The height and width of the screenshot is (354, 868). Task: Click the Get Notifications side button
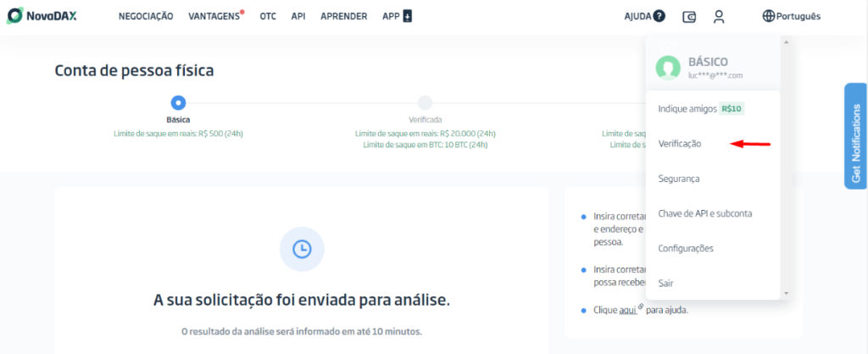click(x=855, y=136)
